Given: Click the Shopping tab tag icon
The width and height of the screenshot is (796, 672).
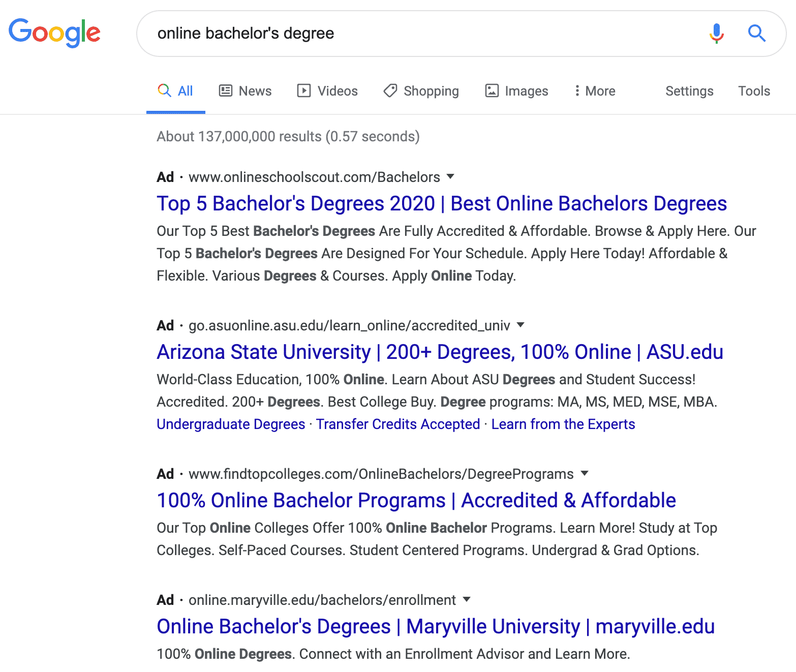Looking at the screenshot, I should pos(390,91).
